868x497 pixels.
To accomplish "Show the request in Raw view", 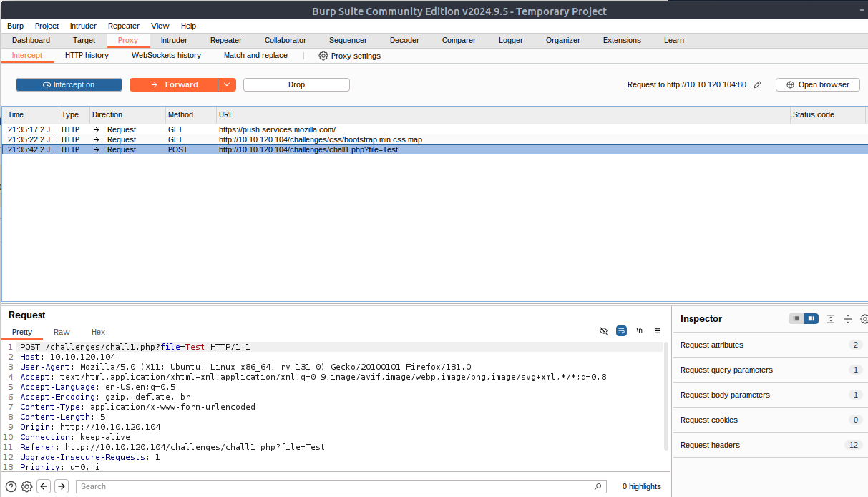I will click(x=62, y=332).
